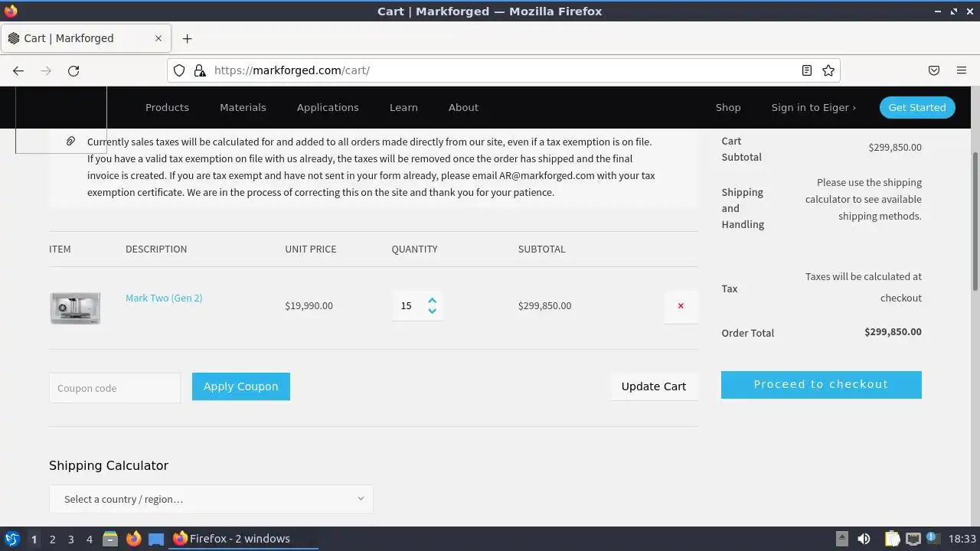Switch to virtual desktop 4
This screenshot has height=551, width=980.
click(89, 539)
